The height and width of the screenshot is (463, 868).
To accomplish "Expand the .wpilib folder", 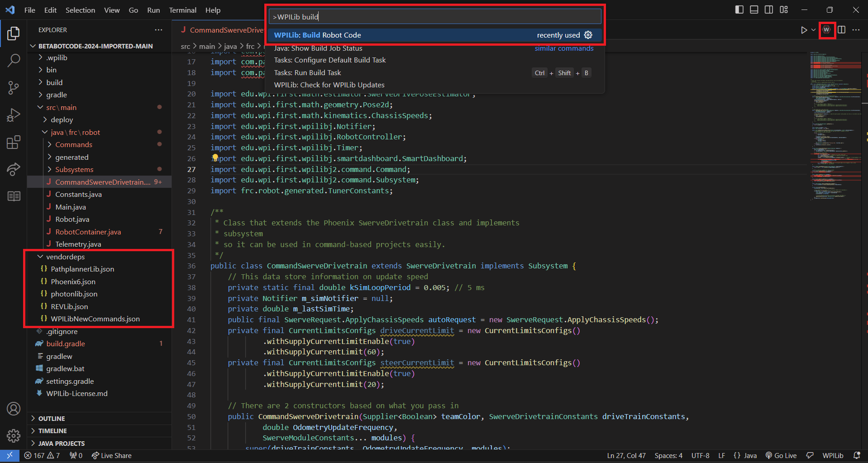I will 57,57.
